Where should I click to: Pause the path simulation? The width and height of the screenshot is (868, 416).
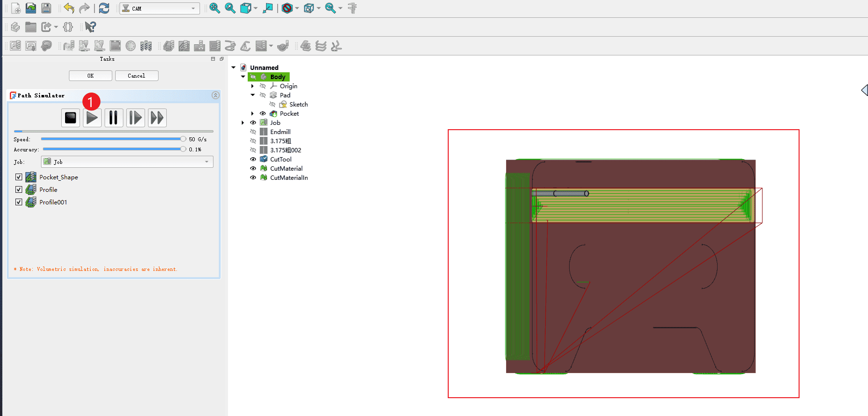click(x=113, y=118)
